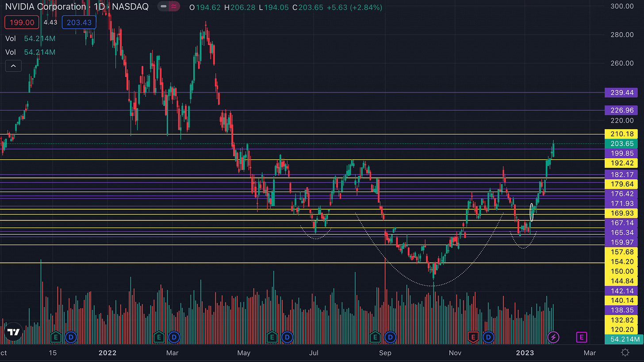The width and height of the screenshot is (644, 362).
Task: Toggle the pink approximate-equal data indicator
Action: pyautogui.click(x=174, y=7)
